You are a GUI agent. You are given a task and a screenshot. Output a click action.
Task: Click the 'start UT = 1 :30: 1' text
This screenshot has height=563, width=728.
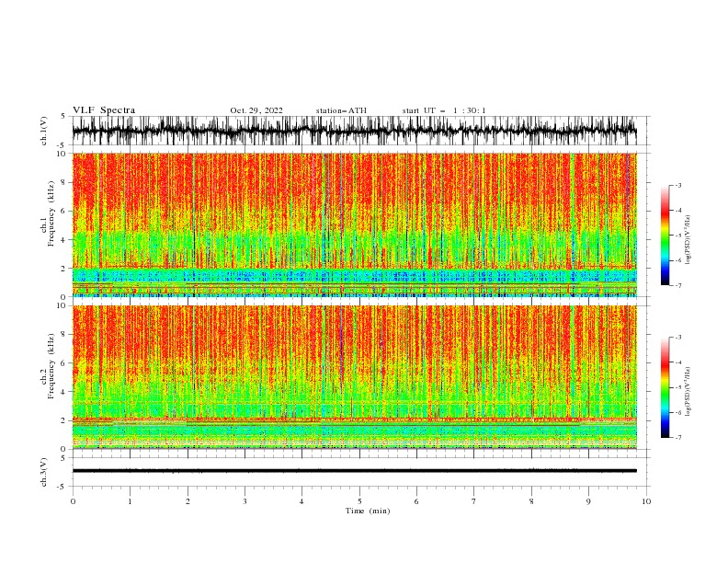pos(444,110)
